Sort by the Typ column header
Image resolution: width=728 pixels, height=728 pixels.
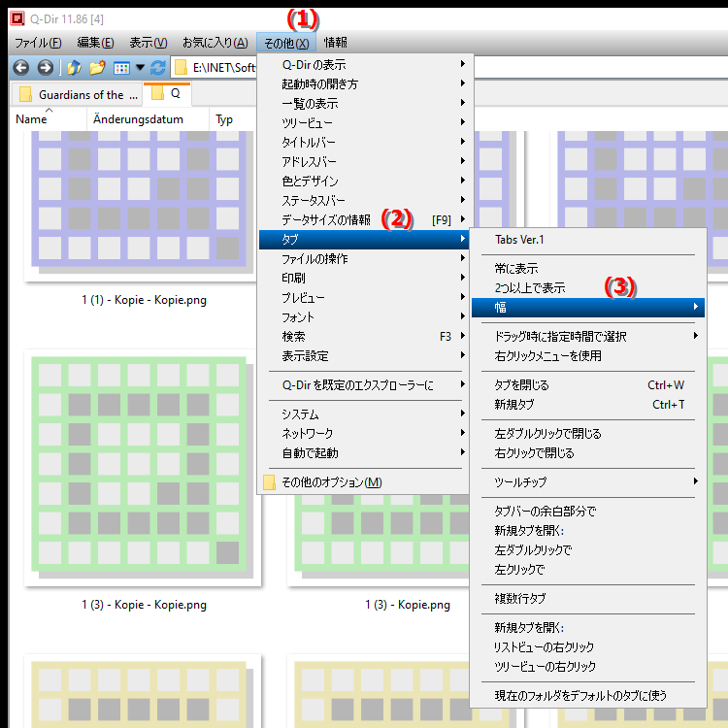click(x=232, y=119)
